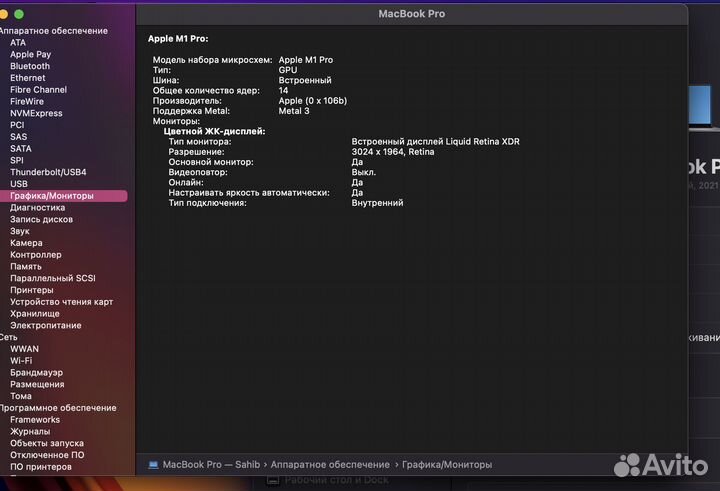Click MacBook Pro — Sahib in path bar

click(x=211, y=465)
